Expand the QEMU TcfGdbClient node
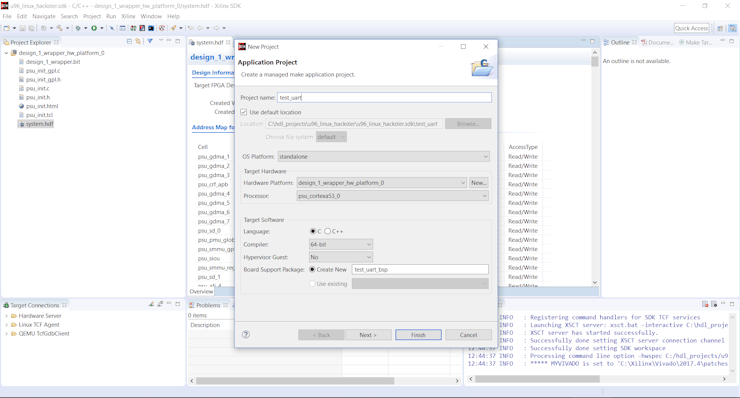The height and width of the screenshot is (398, 740). (6, 334)
